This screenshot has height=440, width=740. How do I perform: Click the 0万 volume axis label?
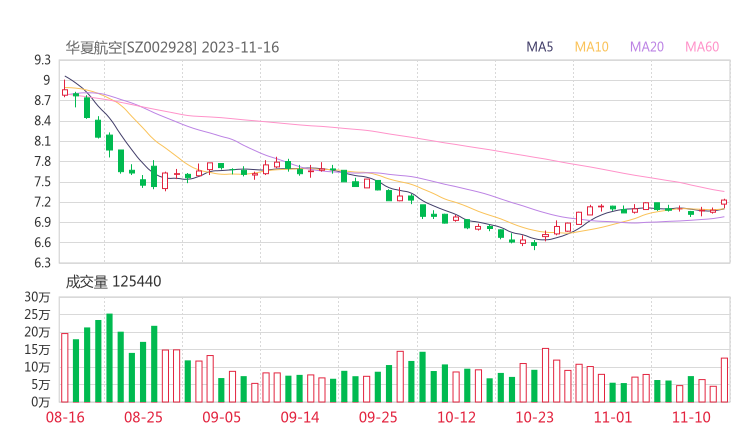pyautogui.click(x=41, y=402)
